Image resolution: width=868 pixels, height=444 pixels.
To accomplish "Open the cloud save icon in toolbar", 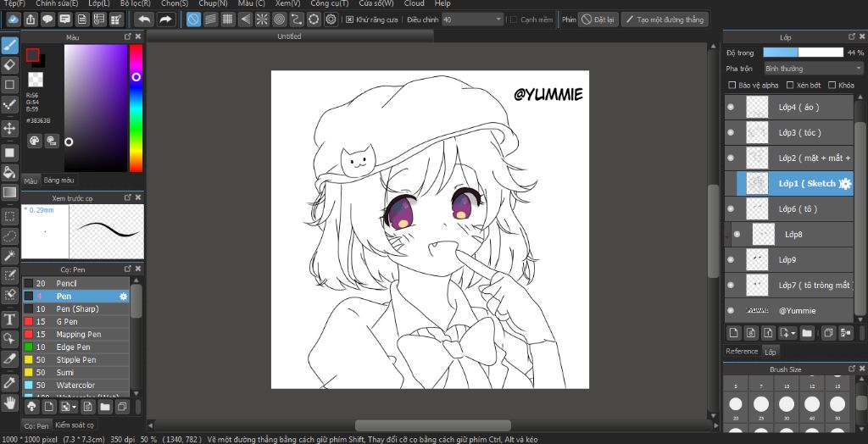I will click(x=14, y=19).
